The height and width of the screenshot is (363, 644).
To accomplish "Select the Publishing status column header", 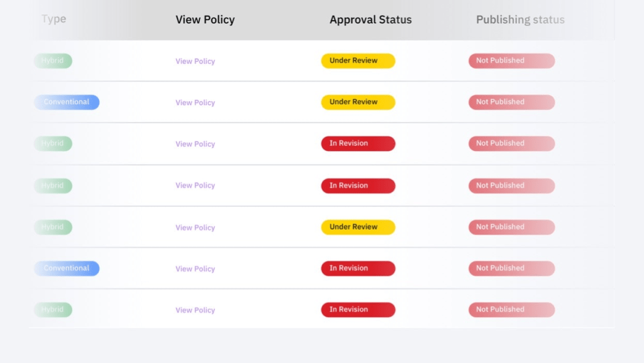I will (520, 20).
